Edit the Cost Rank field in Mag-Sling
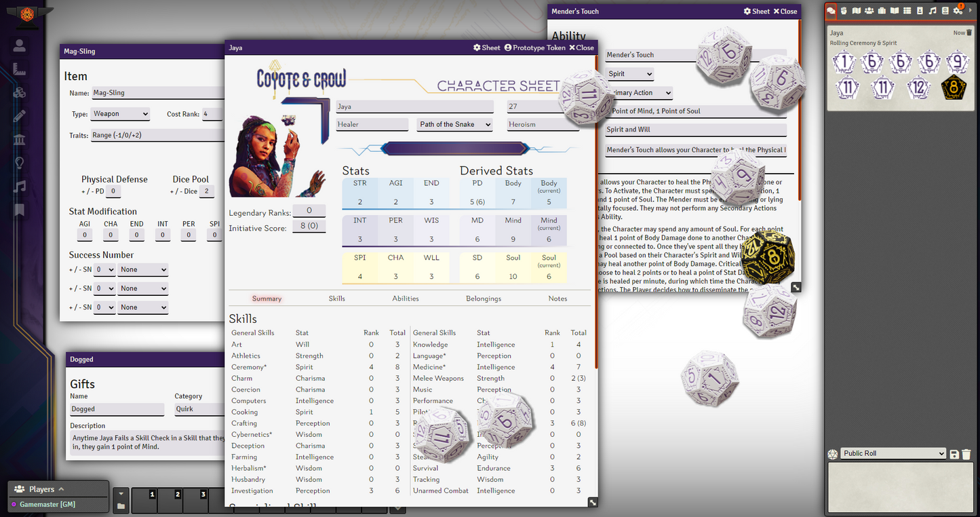Viewport: 980px width, 517px height. [x=212, y=114]
